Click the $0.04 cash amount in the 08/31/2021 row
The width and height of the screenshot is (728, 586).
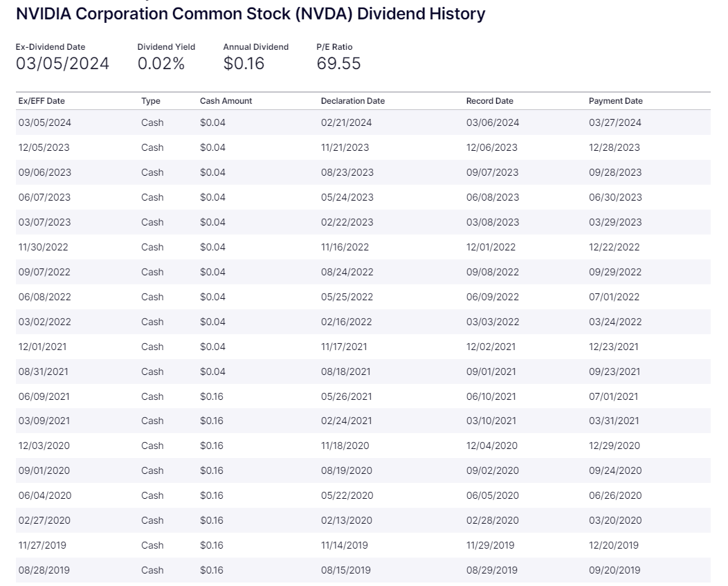point(212,372)
